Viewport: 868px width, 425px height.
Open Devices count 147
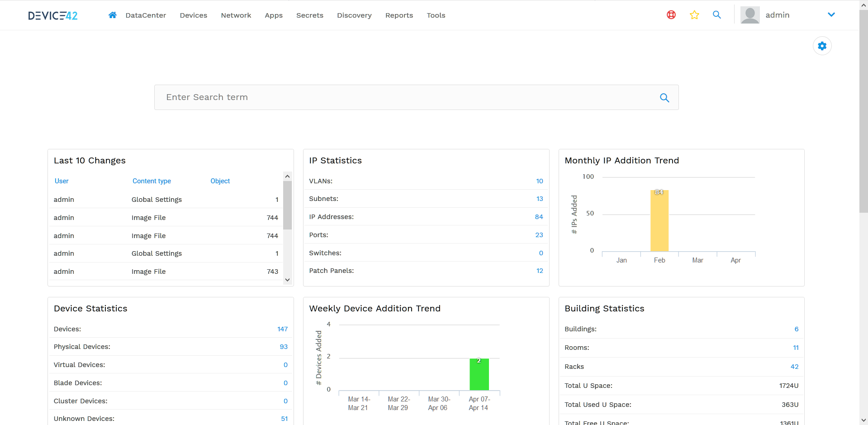[x=283, y=329]
